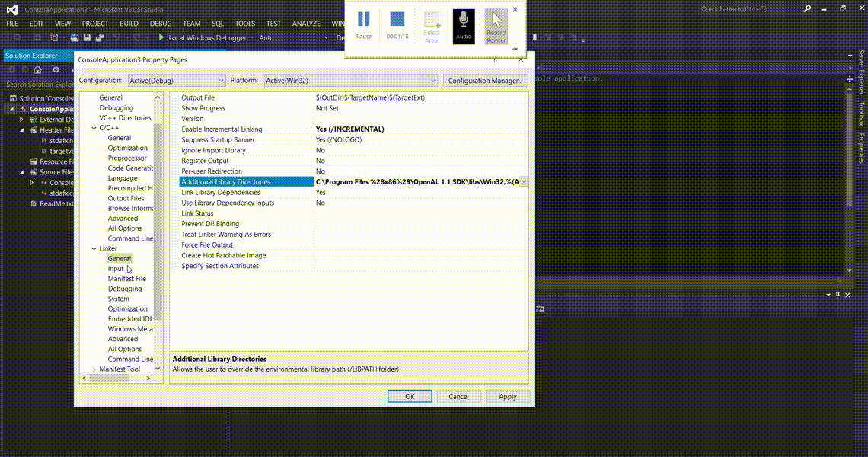Click the property tree horizontal scrollbar thumb

pyautogui.click(x=109, y=379)
